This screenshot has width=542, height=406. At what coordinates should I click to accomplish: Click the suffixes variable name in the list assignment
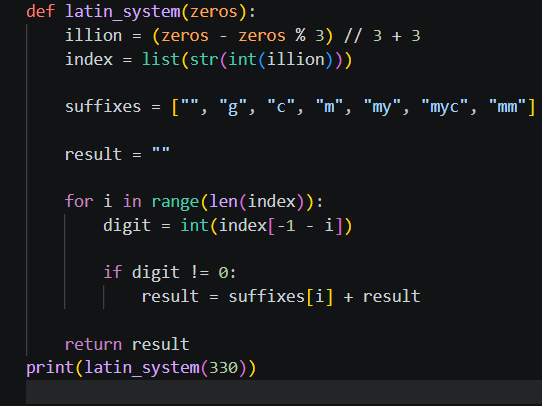[x=103, y=107]
